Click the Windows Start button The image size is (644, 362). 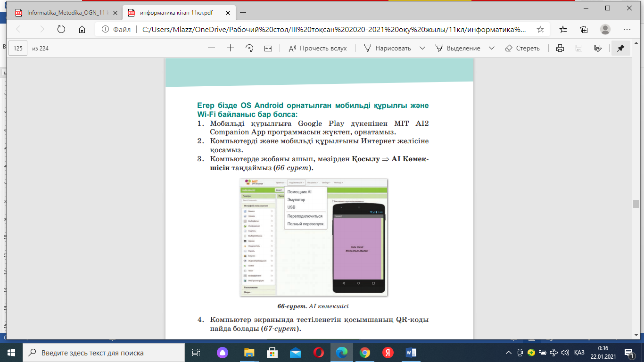pyautogui.click(x=11, y=353)
